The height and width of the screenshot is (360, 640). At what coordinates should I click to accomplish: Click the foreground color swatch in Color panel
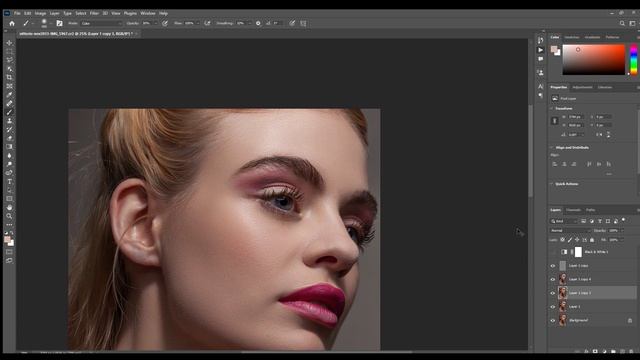[x=554, y=49]
